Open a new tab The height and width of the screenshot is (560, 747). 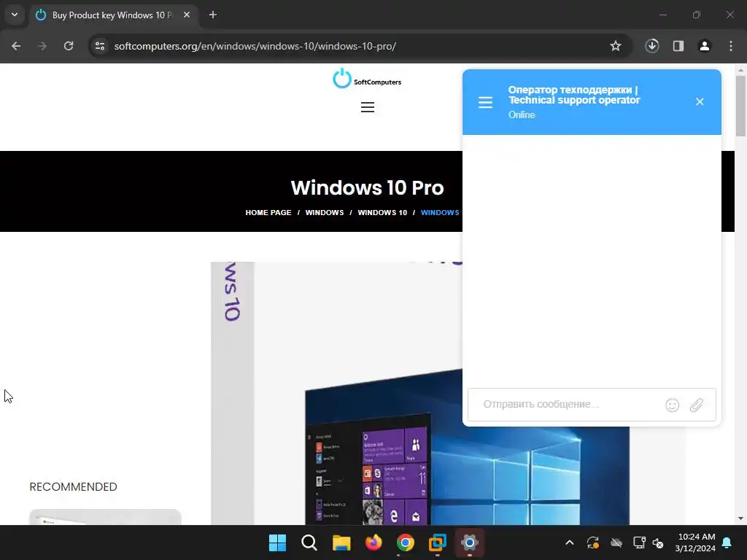pos(213,15)
